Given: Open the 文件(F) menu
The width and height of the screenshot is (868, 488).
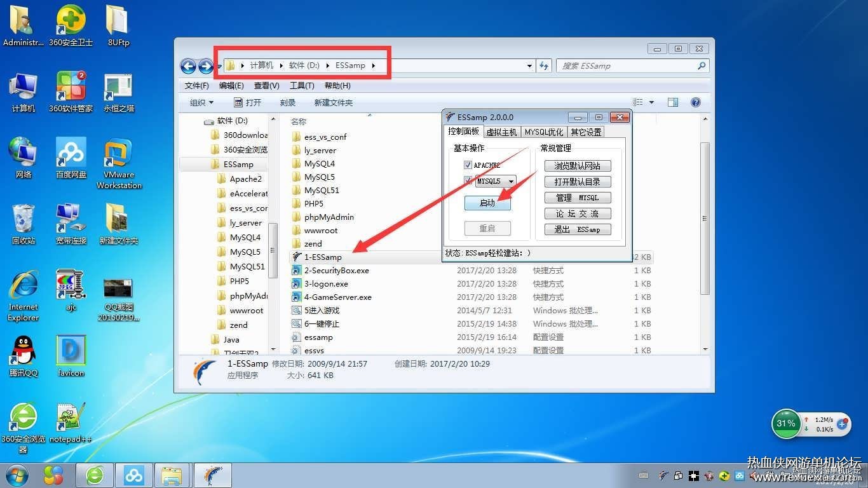Looking at the screenshot, I should coord(197,85).
